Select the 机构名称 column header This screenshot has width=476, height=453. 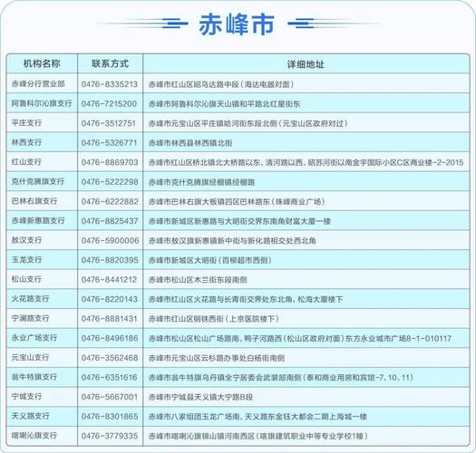(x=42, y=63)
